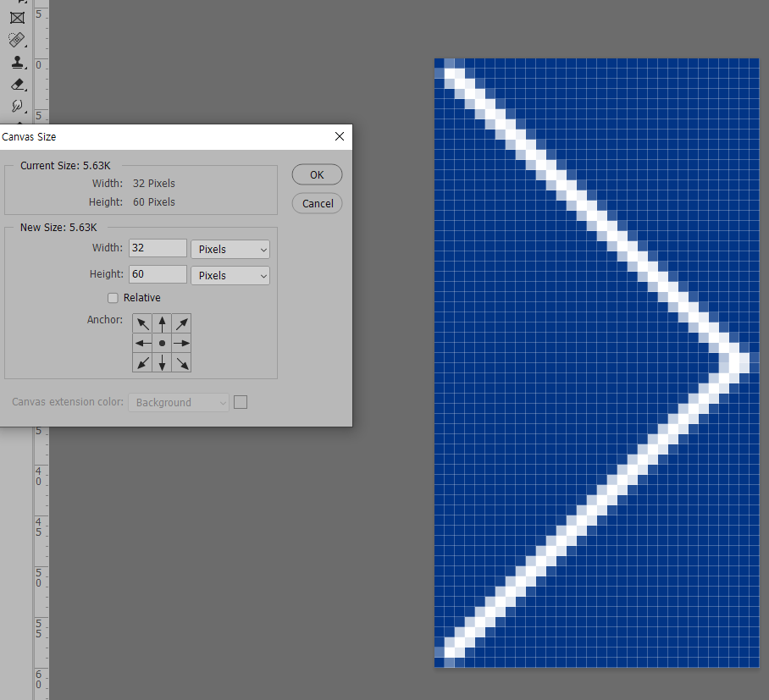Viewport: 769px width, 700px height.
Task: Set anchor to the center dot
Action: pyautogui.click(x=162, y=343)
